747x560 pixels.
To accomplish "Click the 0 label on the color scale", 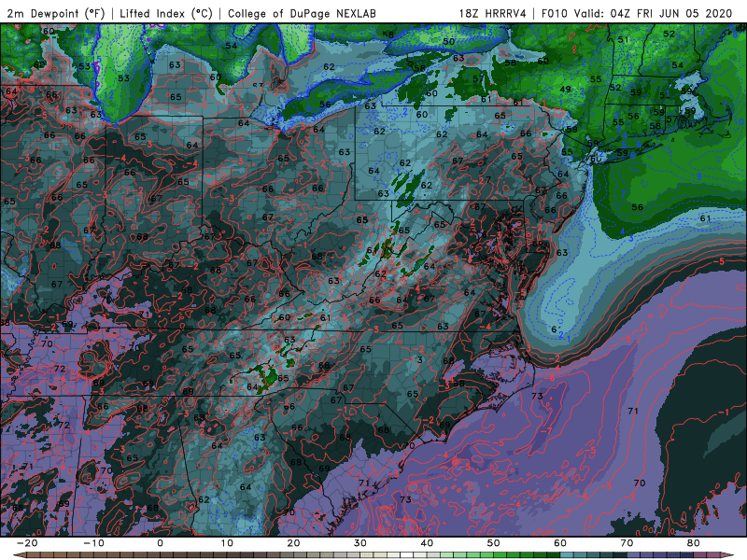I will [160, 543].
